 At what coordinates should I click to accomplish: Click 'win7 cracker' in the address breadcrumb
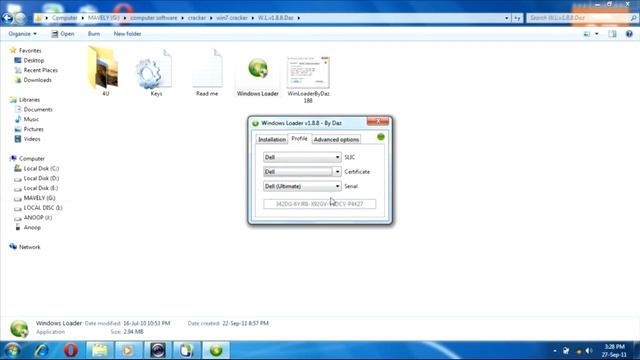click(x=232, y=18)
